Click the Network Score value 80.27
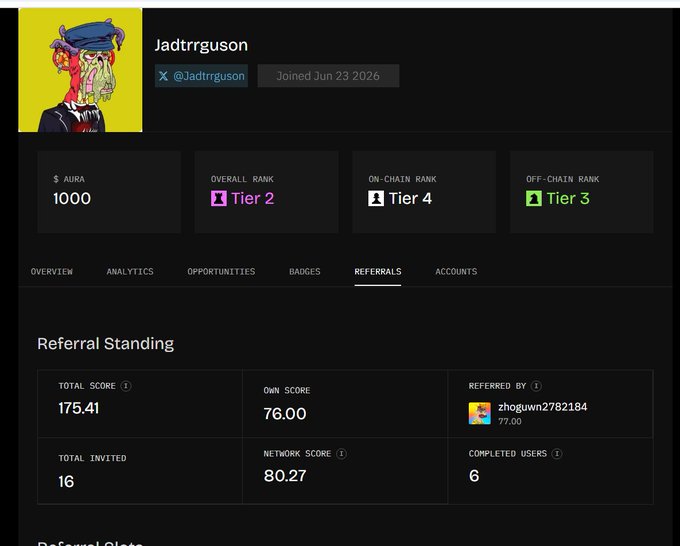This screenshot has width=680, height=546. click(x=285, y=476)
